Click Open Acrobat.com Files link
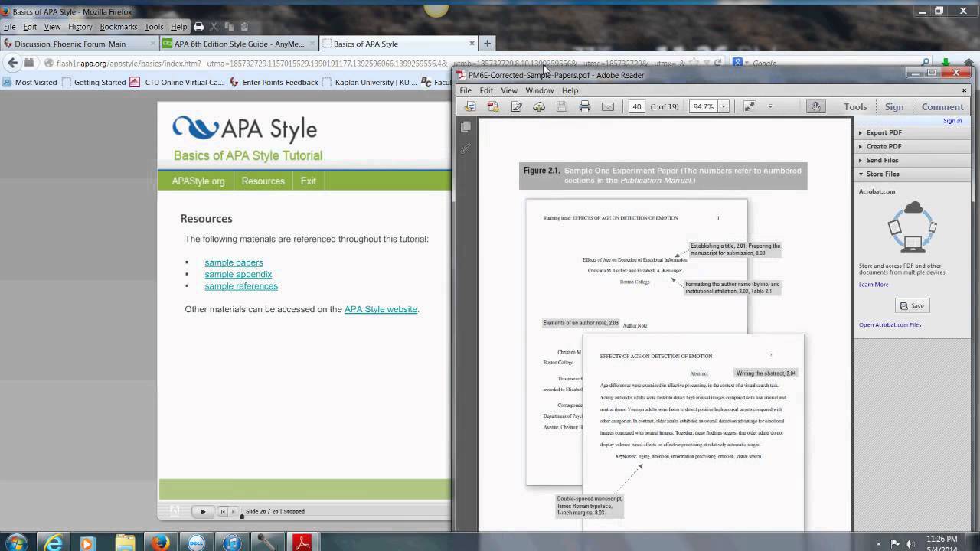This screenshot has height=551, width=980. (x=890, y=324)
